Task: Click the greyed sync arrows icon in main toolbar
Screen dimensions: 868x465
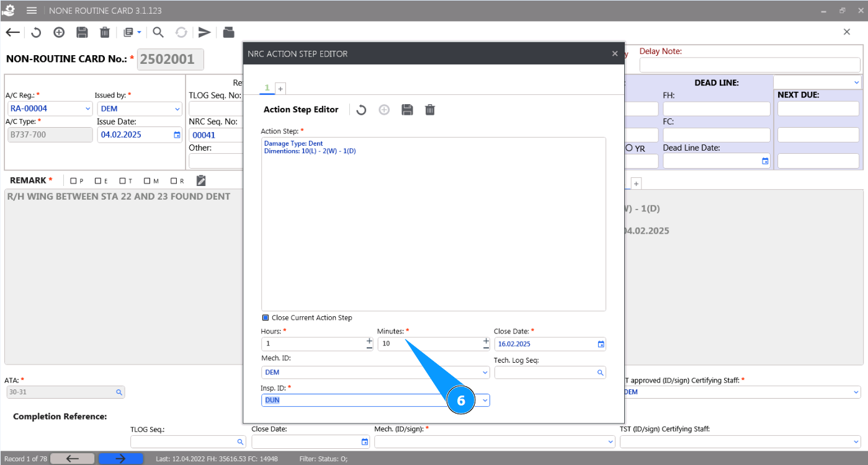Action: [181, 32]
